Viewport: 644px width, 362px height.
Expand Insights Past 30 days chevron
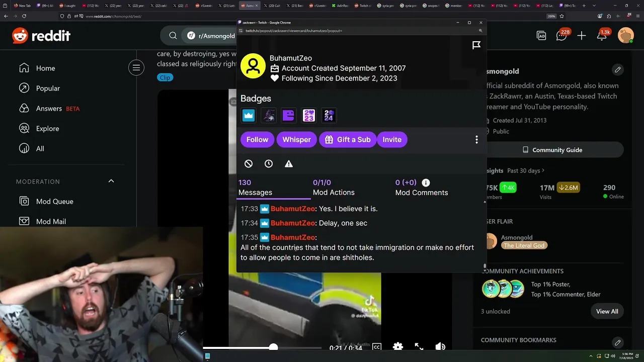(x=543, y=170)
